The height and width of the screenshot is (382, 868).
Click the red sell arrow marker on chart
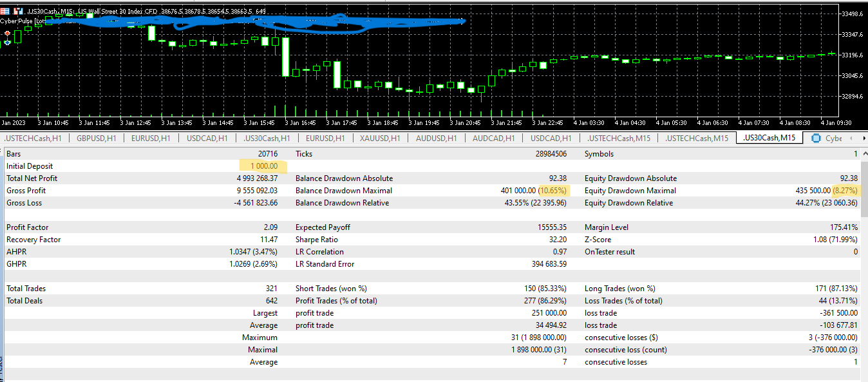click(x=7, y=32)
